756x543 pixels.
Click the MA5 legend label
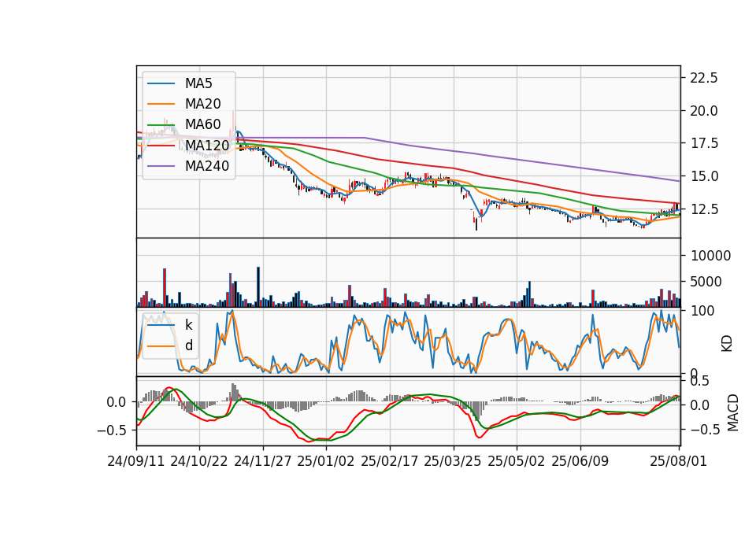198,83
